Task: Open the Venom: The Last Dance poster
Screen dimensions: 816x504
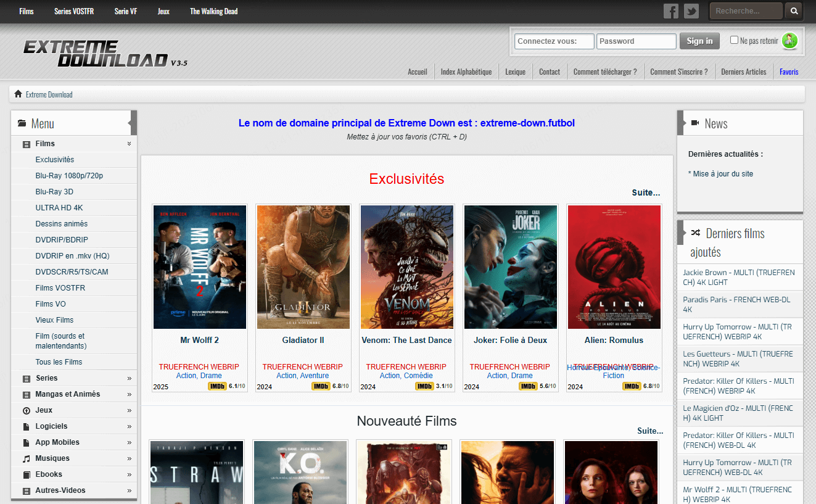Action: coord(407,267)
